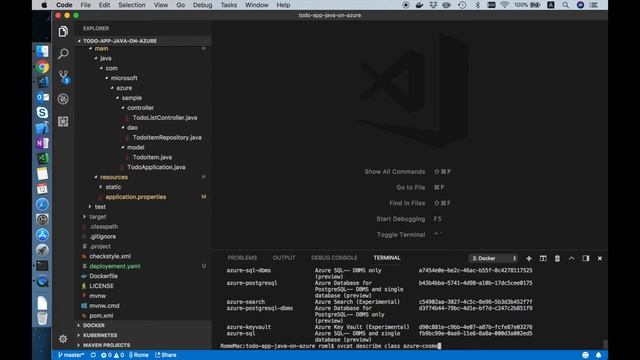The image size is (640, 360).
Task: Open Wi-Fi menu in menu bar
Action: (x=504, y=5)
